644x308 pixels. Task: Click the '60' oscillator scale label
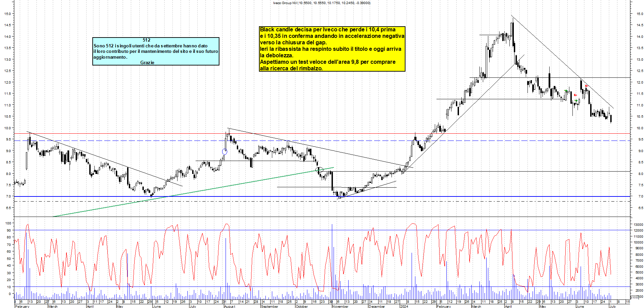point(9,251)
